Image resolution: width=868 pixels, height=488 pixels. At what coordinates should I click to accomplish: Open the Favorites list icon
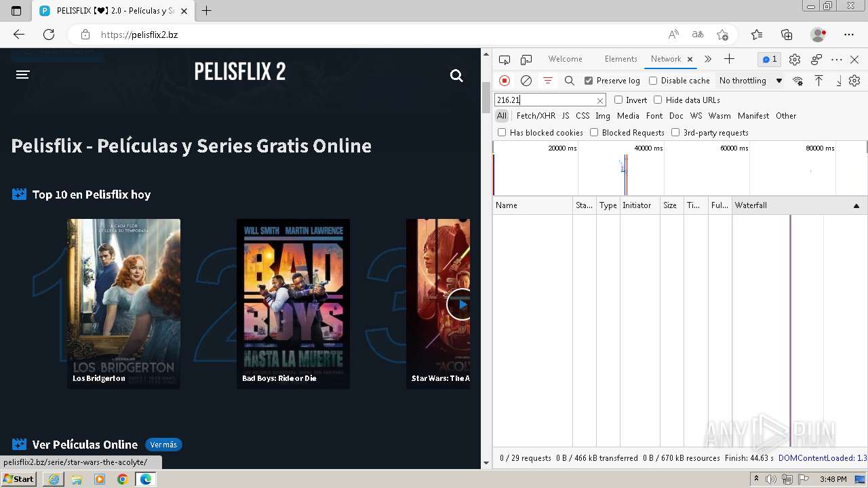click(757, 35)
